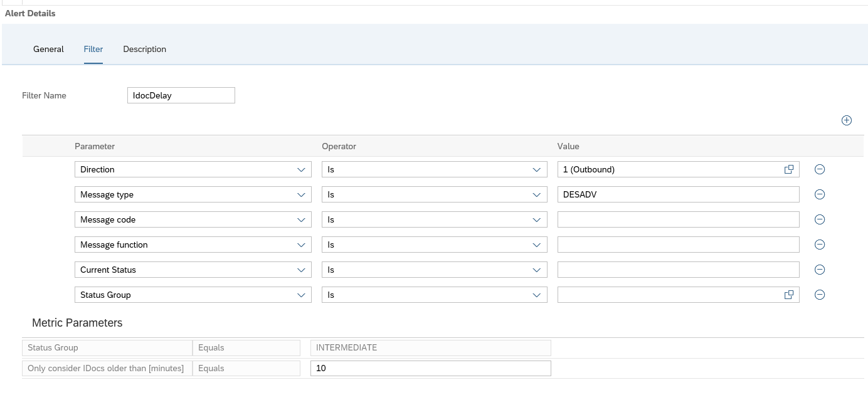
Task: Click the Filter Name field IdocDelay
Action: tap(181, 95)
